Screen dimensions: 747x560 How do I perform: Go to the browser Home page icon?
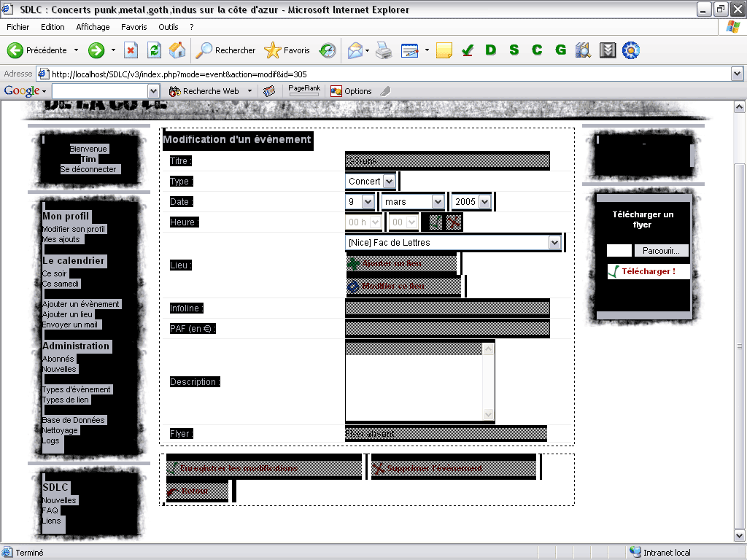[x=177, y=50]
